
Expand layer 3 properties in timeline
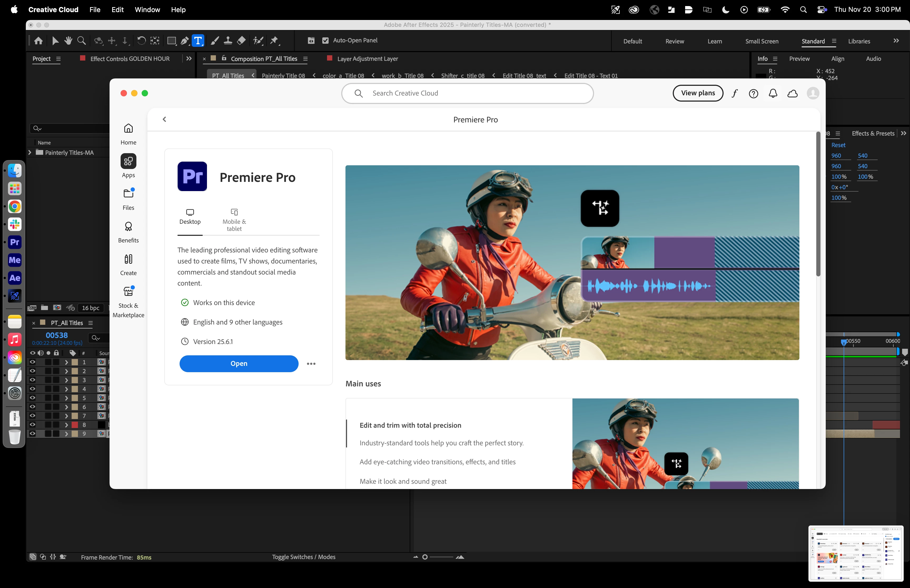66,380
